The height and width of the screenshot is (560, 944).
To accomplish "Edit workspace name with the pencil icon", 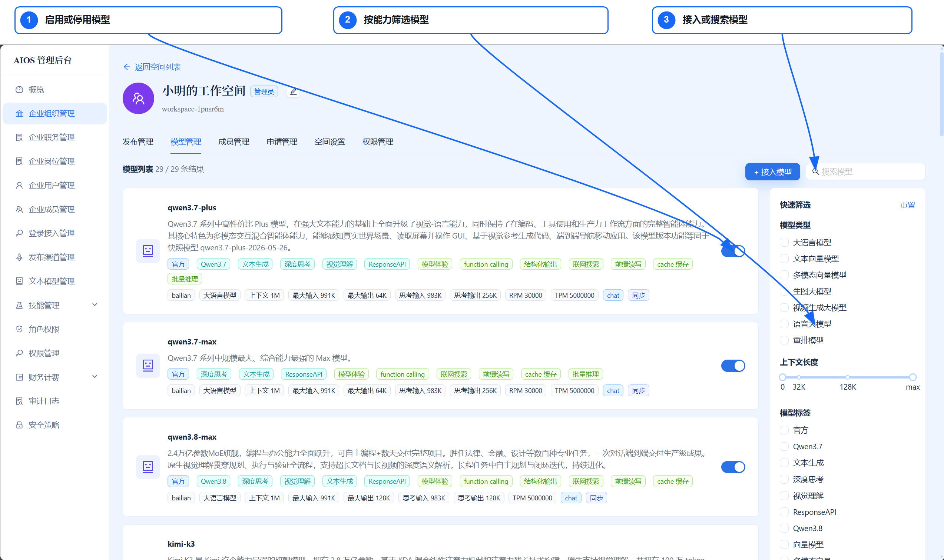I will pos(294,91).
